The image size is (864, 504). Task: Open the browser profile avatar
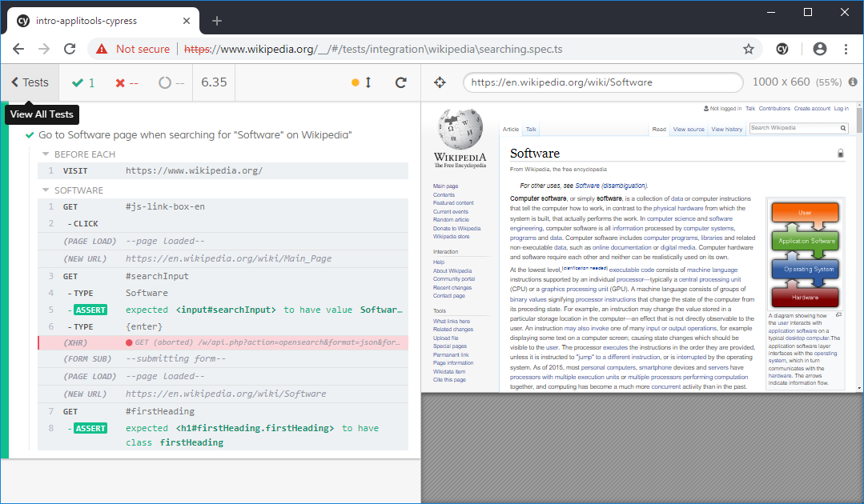[x=819, y=49]
